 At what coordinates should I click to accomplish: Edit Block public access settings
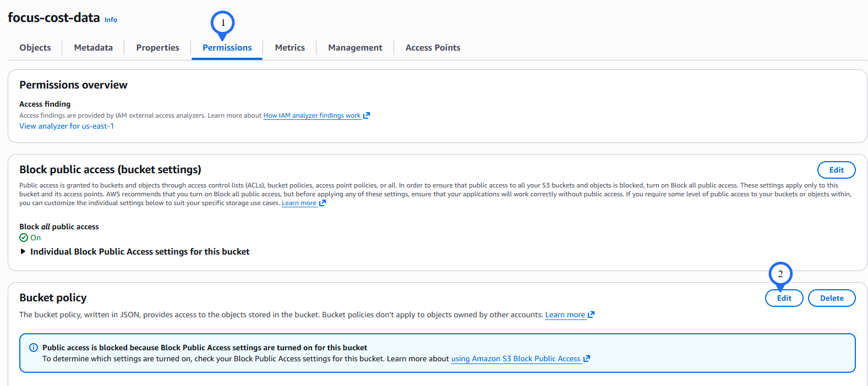click(x=836, y=170)
